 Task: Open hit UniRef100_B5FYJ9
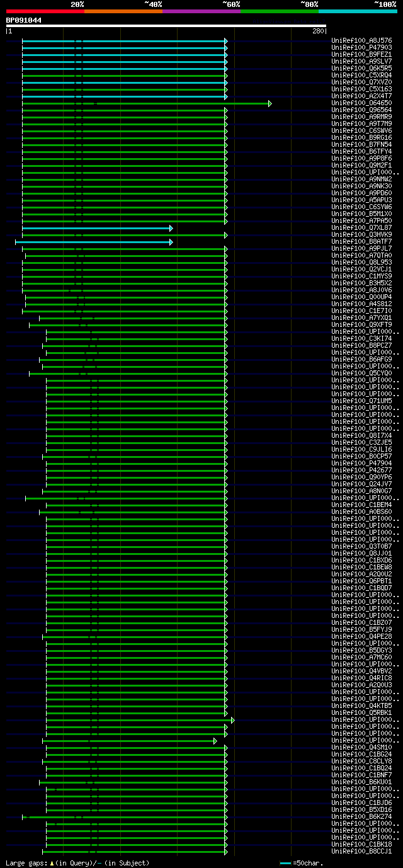point(361,630)
